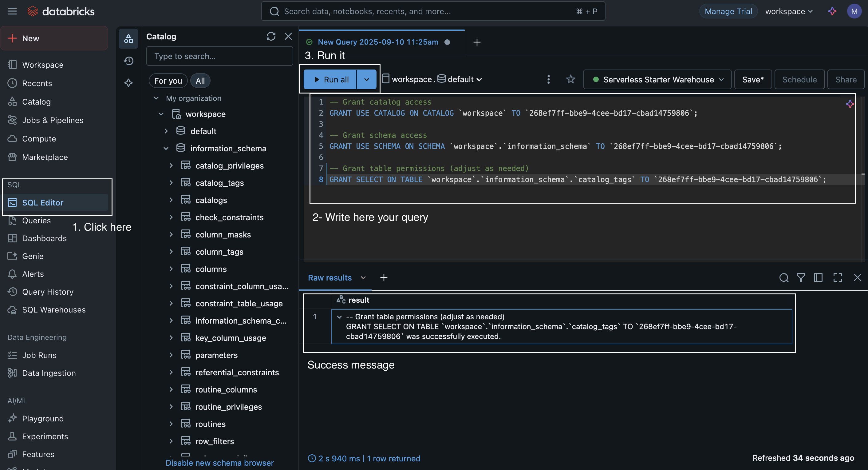Open the Raw results tab dropdown arrow
The width and height of the screenshot is (868, 470).
coord(363,277)
